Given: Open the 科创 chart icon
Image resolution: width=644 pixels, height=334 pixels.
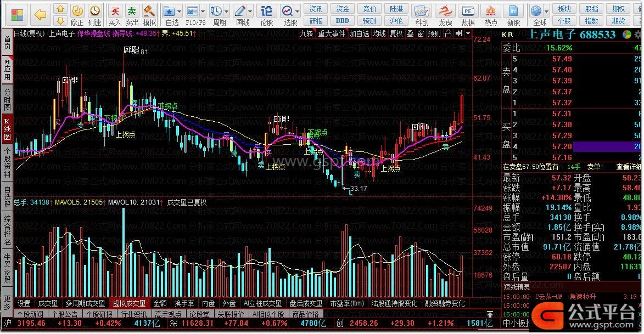Looking at the screenshot, I should (x=422, y=10).
